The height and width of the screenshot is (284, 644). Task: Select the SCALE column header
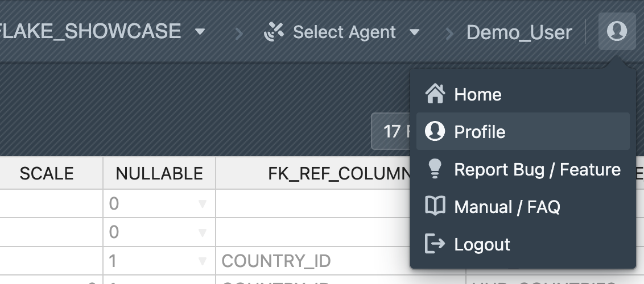[x=47, y=173]
